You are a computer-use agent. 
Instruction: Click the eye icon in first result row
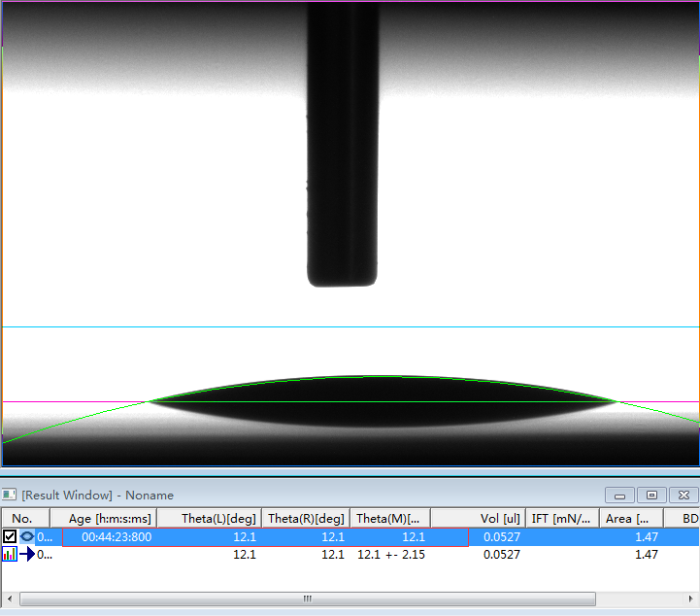coord(26,536)
